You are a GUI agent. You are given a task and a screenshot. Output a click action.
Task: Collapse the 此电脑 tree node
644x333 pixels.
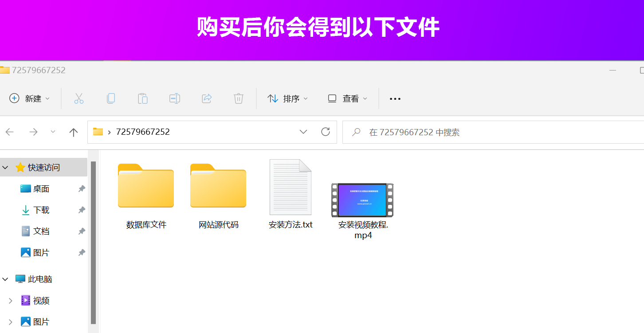[x=5, y=279]
